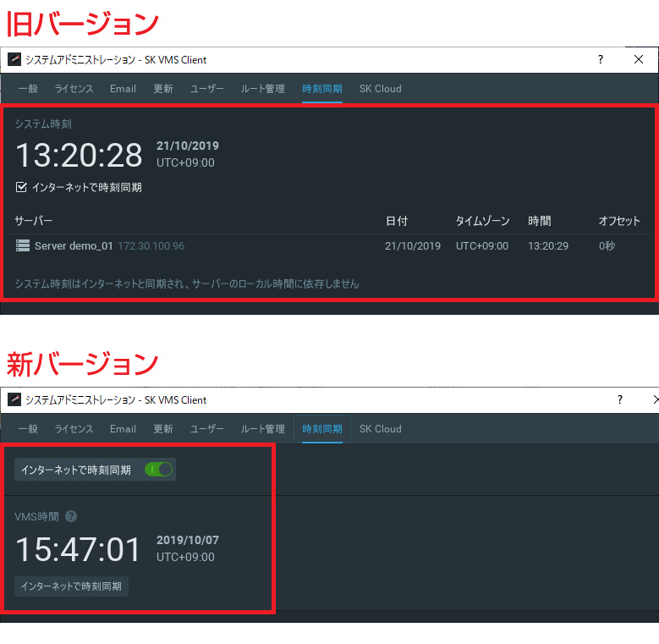
Task: Select the 更新 tab in the old version window
Action: pos(163,89)
